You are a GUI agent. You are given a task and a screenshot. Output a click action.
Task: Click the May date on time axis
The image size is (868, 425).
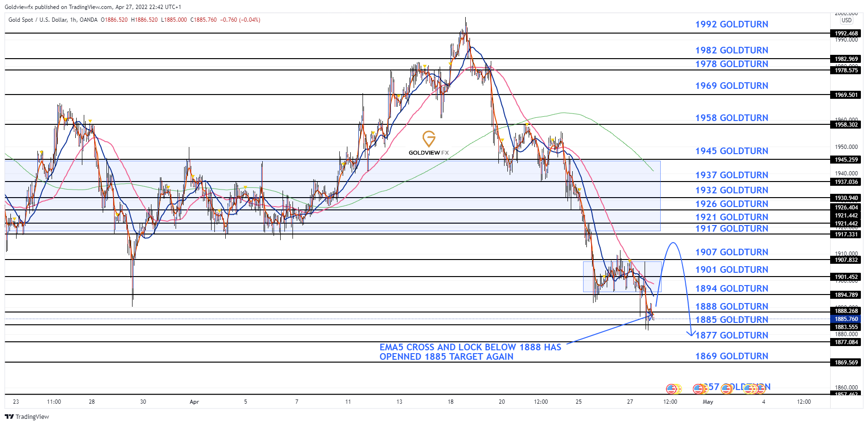[708, 402]
